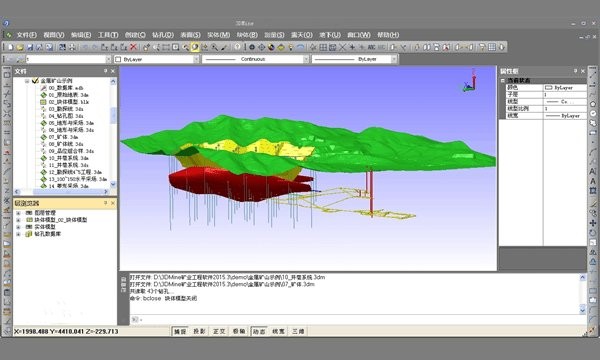Click the command line input field
Viewport: 600px width, 360px height.
(x=358, y=319)
